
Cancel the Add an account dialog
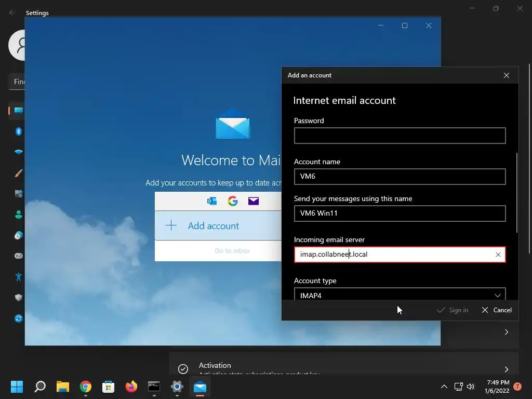497,310
